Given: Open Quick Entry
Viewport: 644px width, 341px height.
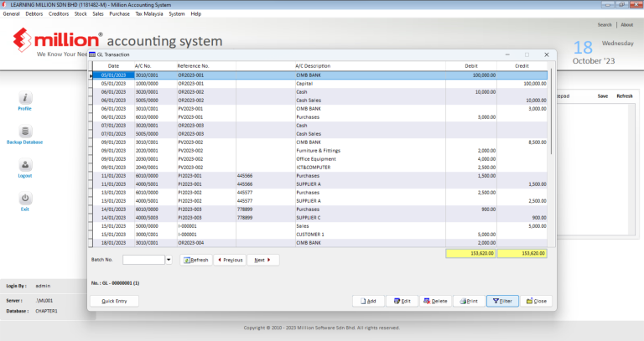Looking at the screenshot, I should pos(115,301).
